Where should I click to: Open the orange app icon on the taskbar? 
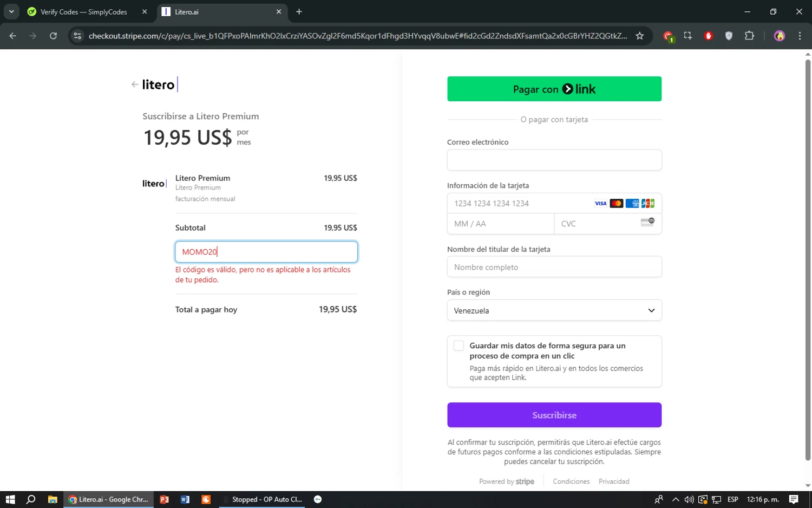pyautogui.click(x=206, y=499)
